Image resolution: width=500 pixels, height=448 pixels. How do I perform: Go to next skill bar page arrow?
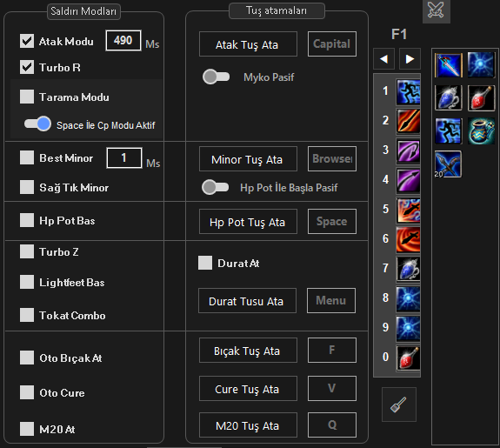410,58
